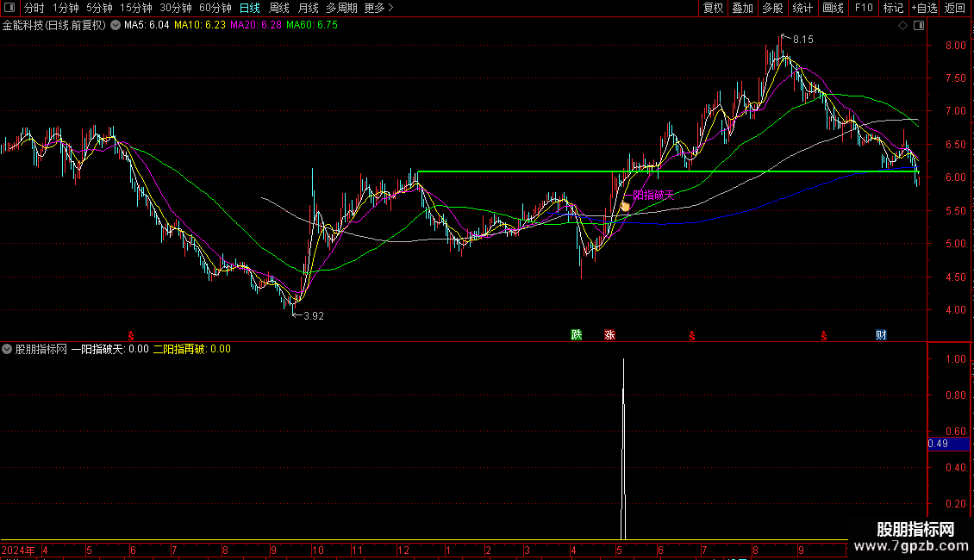
Task: Click the MA10: 6.23 value
Action: [x=200, y=26]
